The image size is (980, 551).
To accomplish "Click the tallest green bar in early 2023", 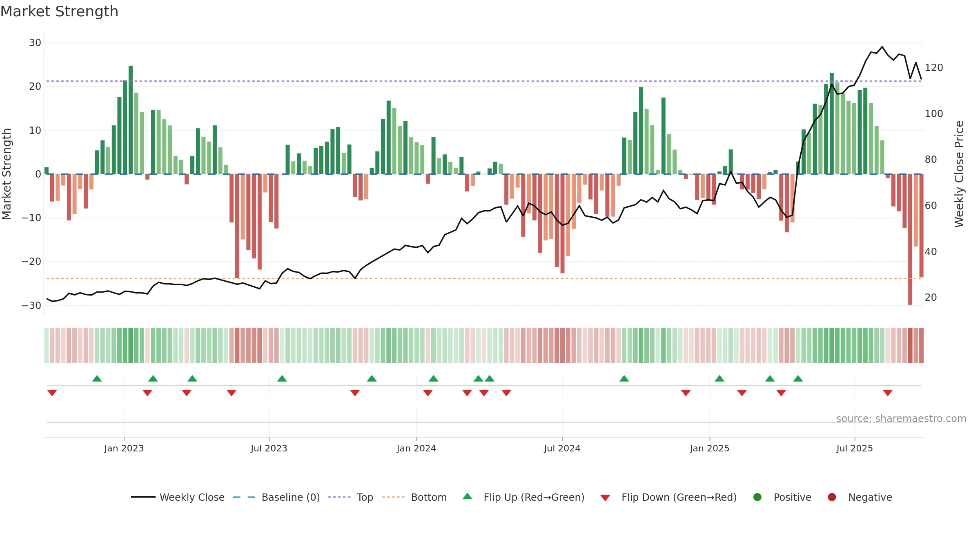I will click(x=131, y=120).
